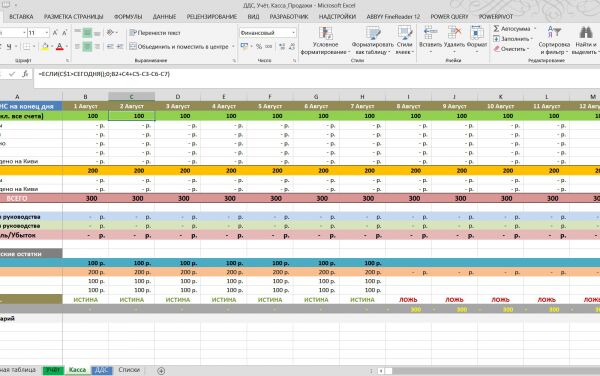Apply underline formatting (Ч)
The height and width of the screenshot is (376, 600).
[9, 47]
